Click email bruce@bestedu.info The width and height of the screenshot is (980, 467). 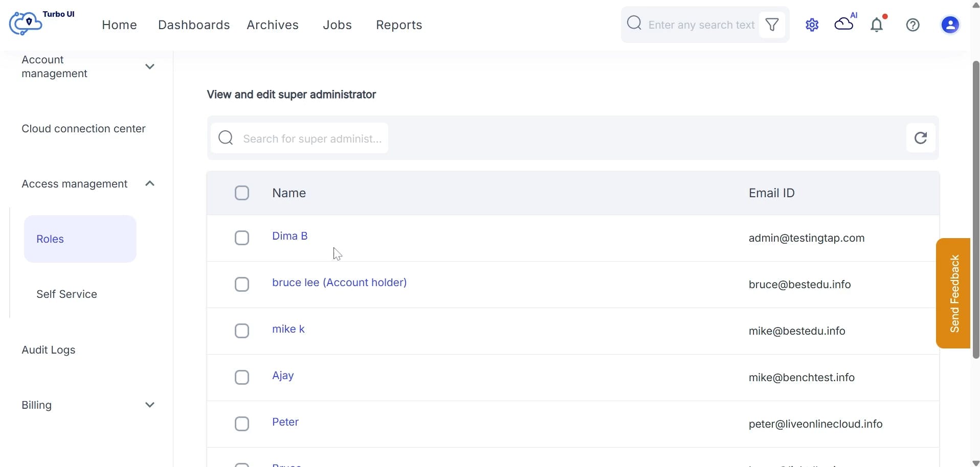point(799,284)
